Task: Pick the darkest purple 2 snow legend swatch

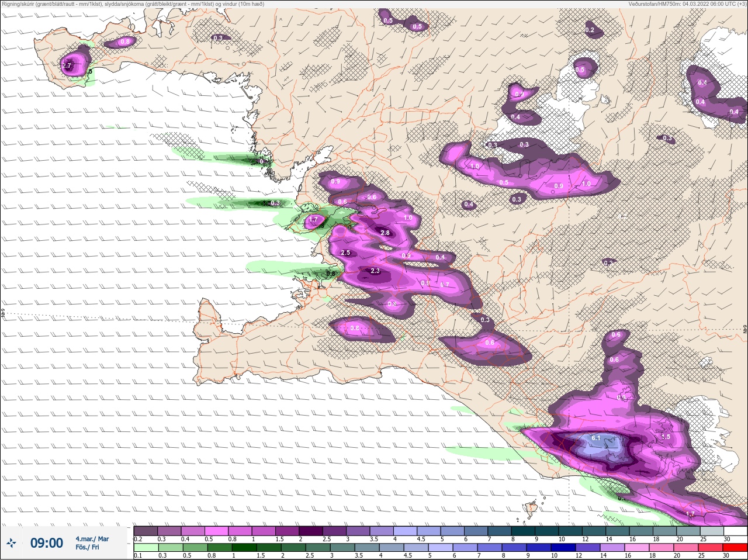Action: [311, 531]
